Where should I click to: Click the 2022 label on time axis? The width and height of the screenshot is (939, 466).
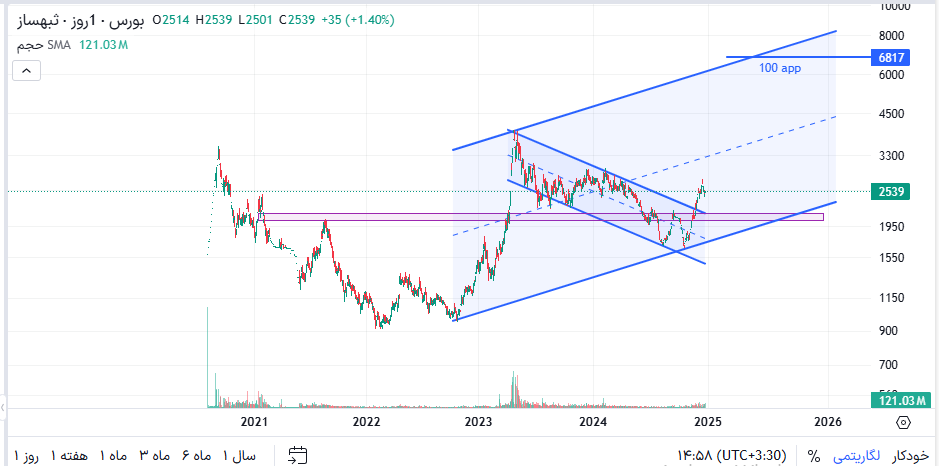click(366, 422)
